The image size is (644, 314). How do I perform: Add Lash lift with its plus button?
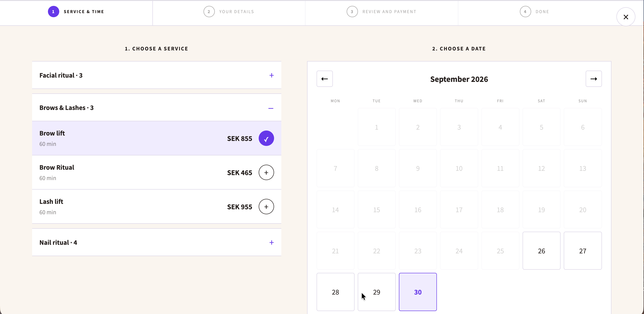[x=266, y=207]
